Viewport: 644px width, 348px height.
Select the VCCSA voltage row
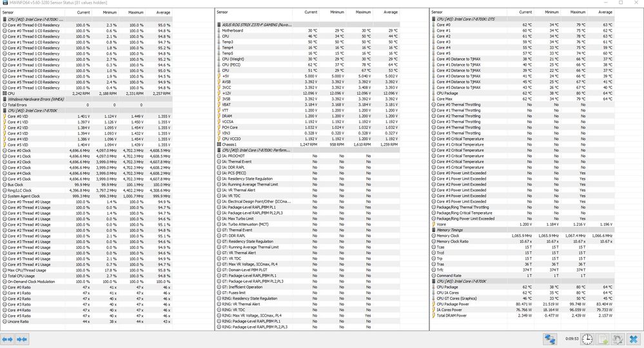(x=307, y=121)
